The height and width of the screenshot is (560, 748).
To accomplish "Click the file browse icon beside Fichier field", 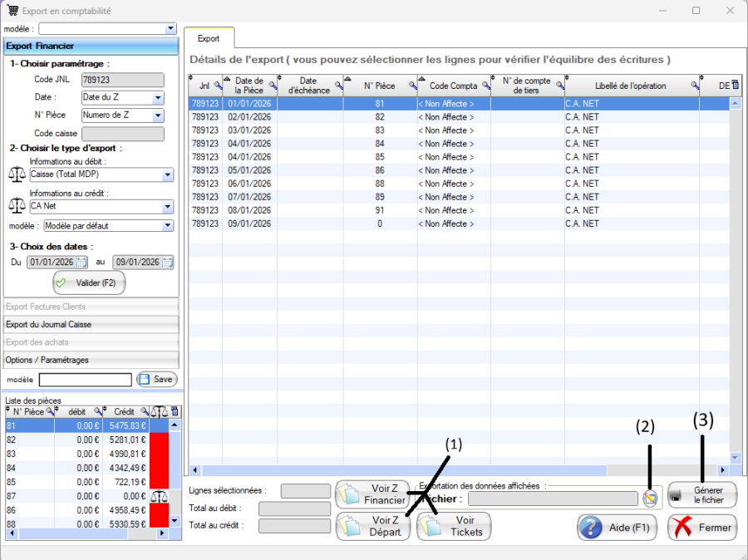I will 650,498.
